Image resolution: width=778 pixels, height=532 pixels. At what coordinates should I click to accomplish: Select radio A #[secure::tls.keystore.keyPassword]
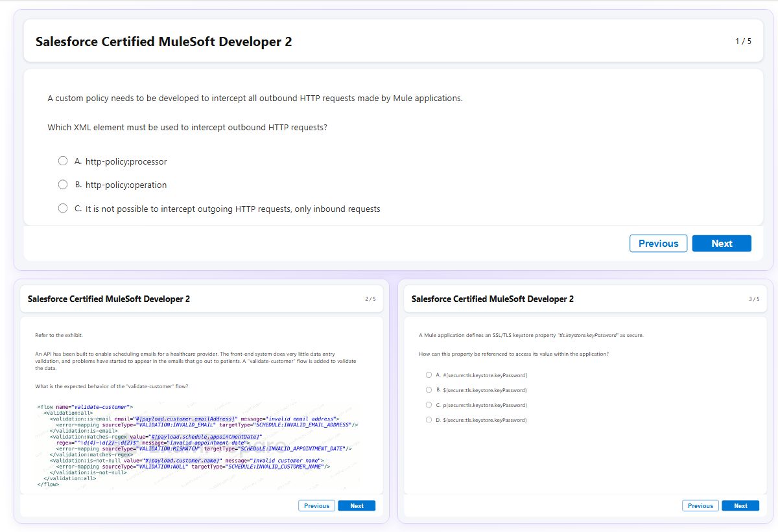click(429, 375)
